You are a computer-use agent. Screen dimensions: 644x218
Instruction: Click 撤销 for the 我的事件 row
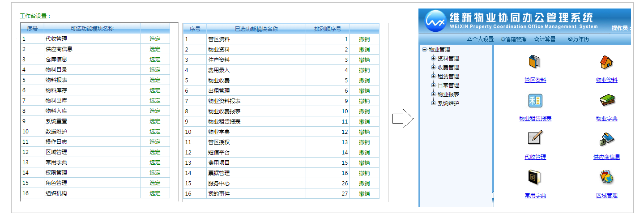(x=364, y=194)
